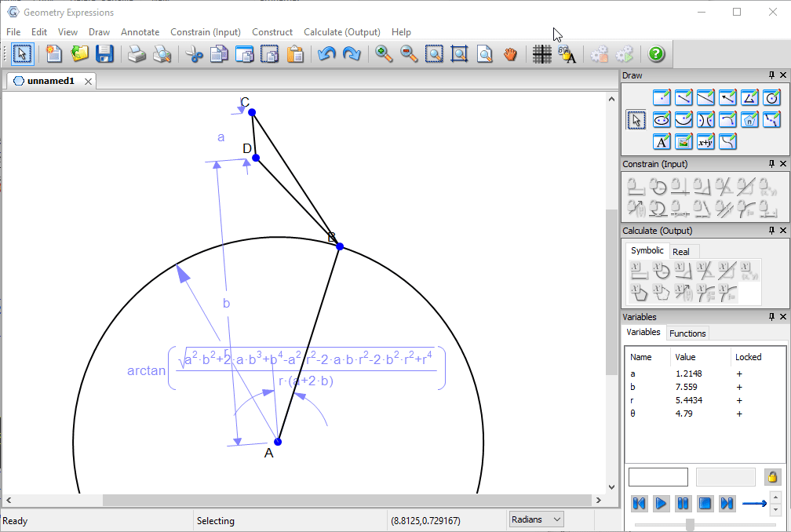Print the document using the printer icon
The width and height of the screenshot is (791, 532).
pos(137,54)
